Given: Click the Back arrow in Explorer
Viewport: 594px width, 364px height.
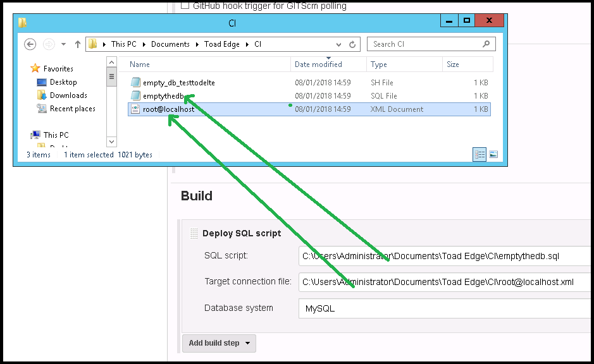Looking at the screenshot, I should (x=30, y=44).
